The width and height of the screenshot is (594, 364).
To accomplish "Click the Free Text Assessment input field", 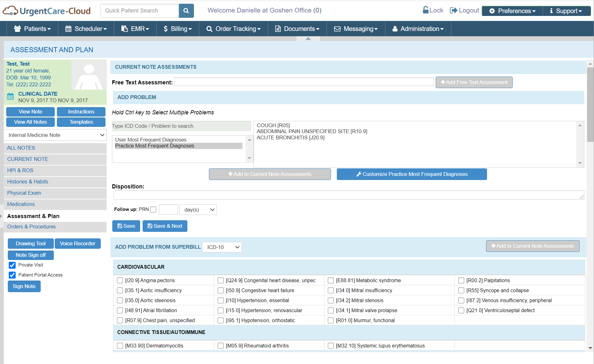I will click(303, 82).
